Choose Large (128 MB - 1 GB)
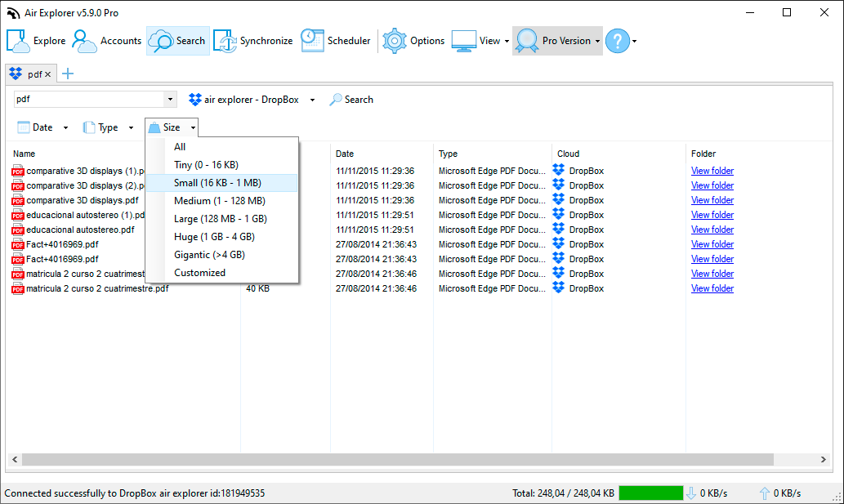Screen dimensions: 844x504 (221, 219)
